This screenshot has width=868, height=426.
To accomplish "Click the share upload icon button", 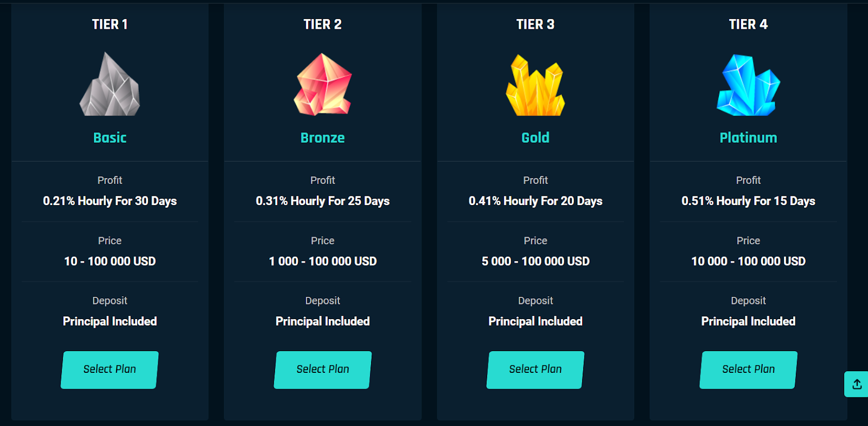I will point(857,384).
